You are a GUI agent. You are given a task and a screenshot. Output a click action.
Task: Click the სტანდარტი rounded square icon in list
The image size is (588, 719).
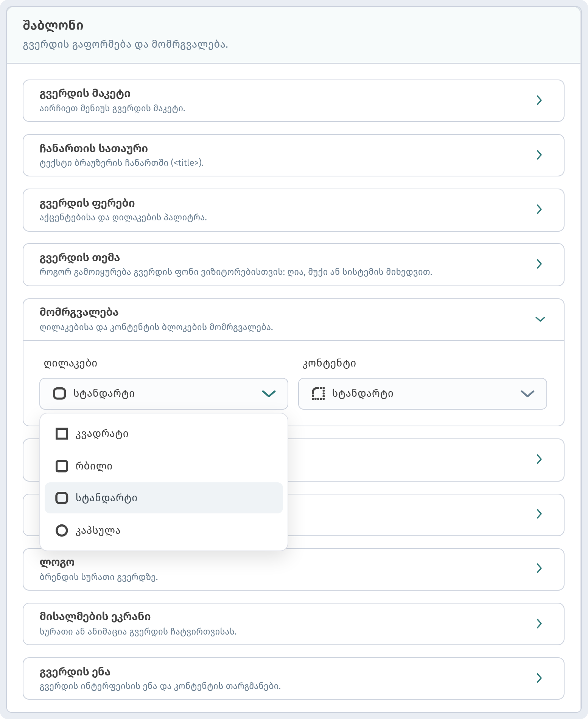[62, 498]
